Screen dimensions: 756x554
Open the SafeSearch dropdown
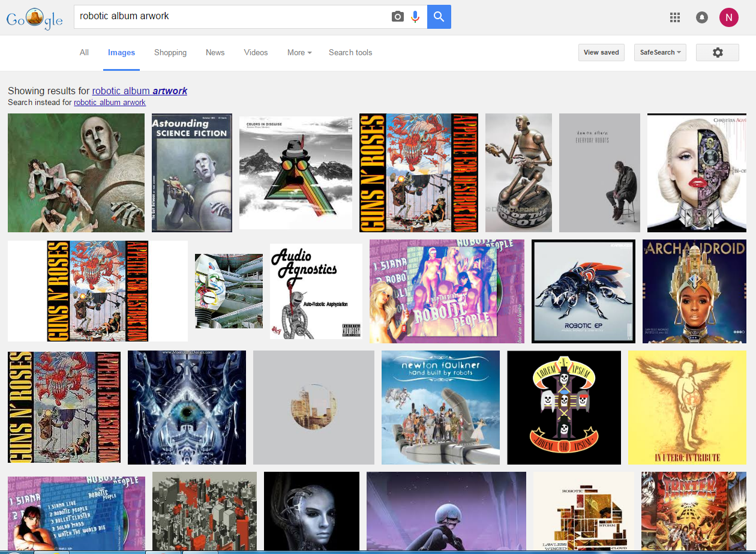[x=660, y=52]
